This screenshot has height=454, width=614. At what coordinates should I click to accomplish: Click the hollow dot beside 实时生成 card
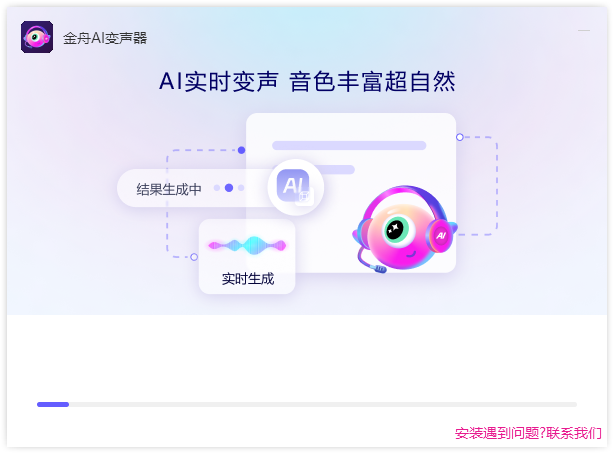[x=194, y=257]
